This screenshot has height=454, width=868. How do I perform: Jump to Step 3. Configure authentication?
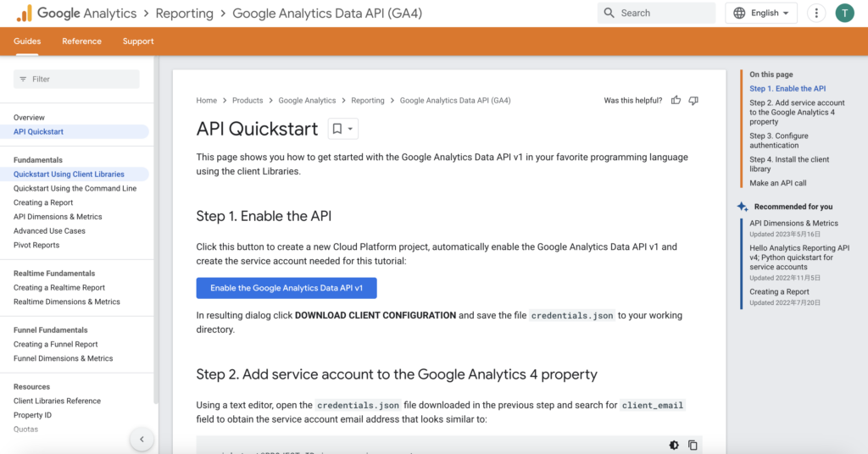pos(778,141)
